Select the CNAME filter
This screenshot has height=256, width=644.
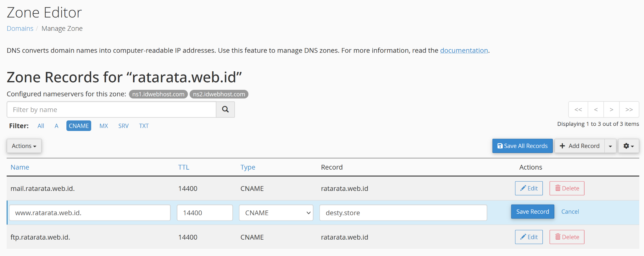[79, 126]
